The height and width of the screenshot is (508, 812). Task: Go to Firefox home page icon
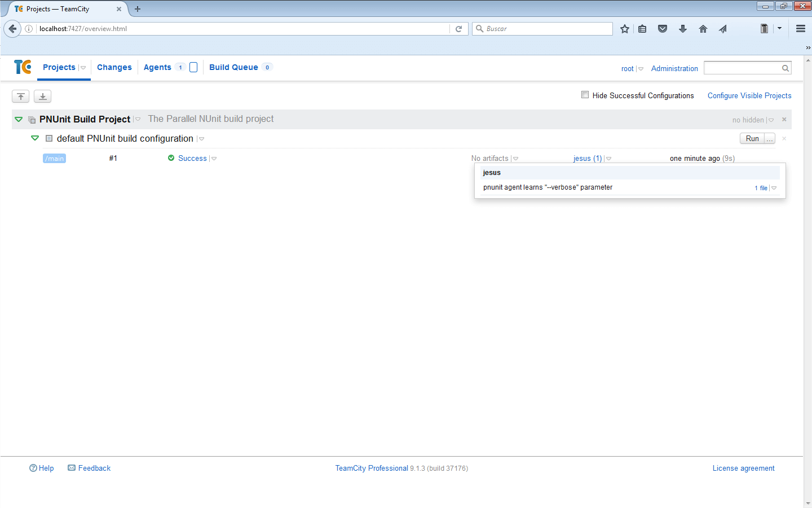coord(703,29)
